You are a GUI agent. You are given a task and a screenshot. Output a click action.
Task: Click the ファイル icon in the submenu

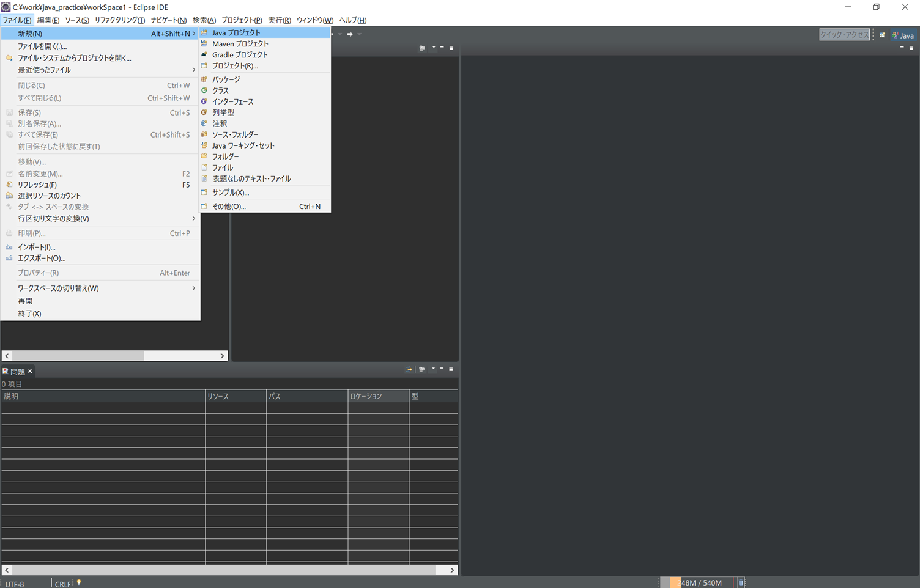coord(204,167)
